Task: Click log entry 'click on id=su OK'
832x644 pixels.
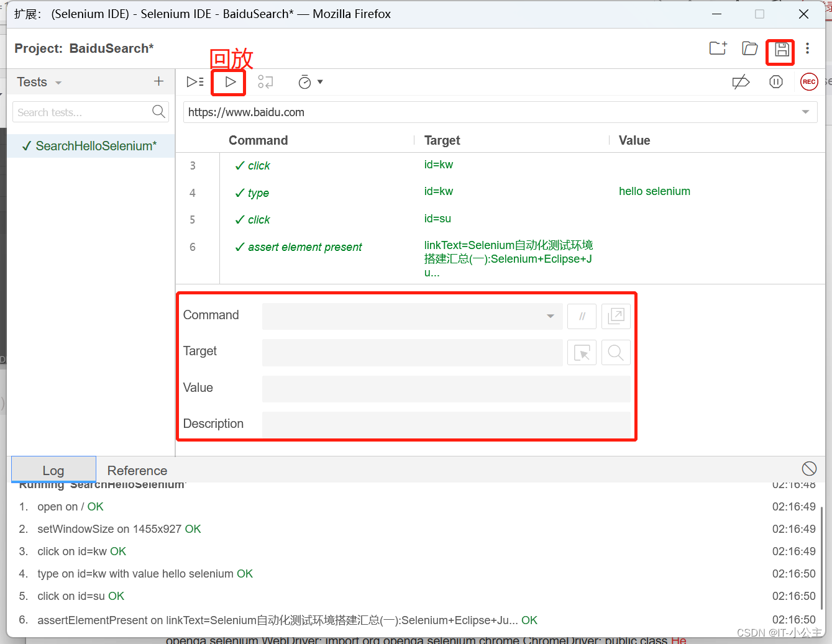Action: [81, 596]
